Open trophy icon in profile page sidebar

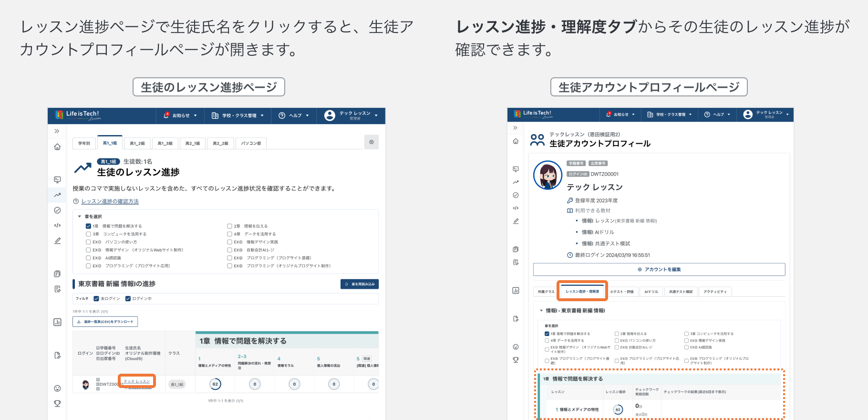pyautogui.click(x=516, y=360)
